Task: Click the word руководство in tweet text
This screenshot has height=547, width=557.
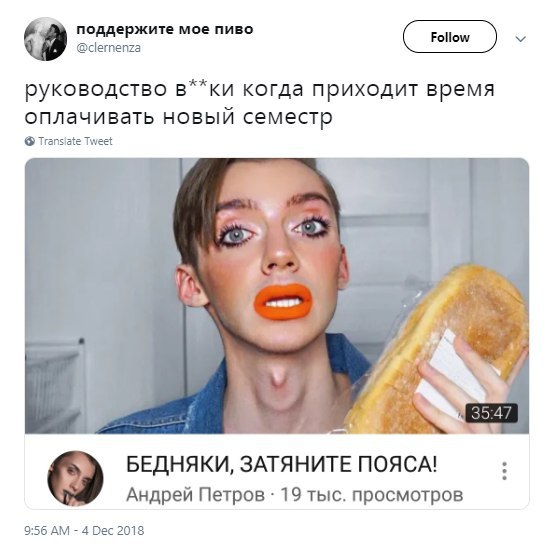Action: point(96,89)
